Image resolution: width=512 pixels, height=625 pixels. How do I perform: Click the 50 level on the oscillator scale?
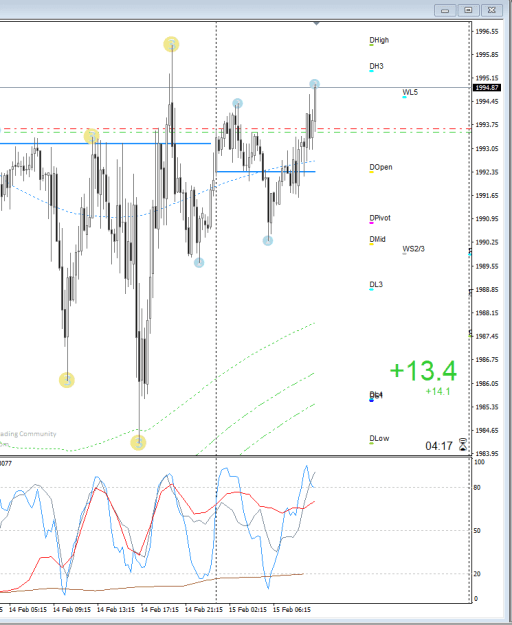tap(479, 531)
